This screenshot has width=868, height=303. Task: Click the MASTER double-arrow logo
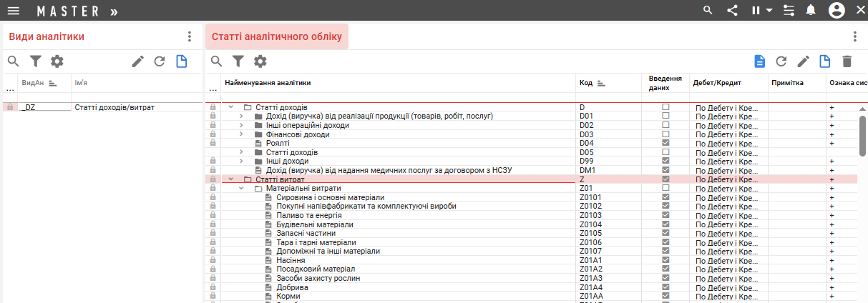pyautogui.click(x=78, y=11)
